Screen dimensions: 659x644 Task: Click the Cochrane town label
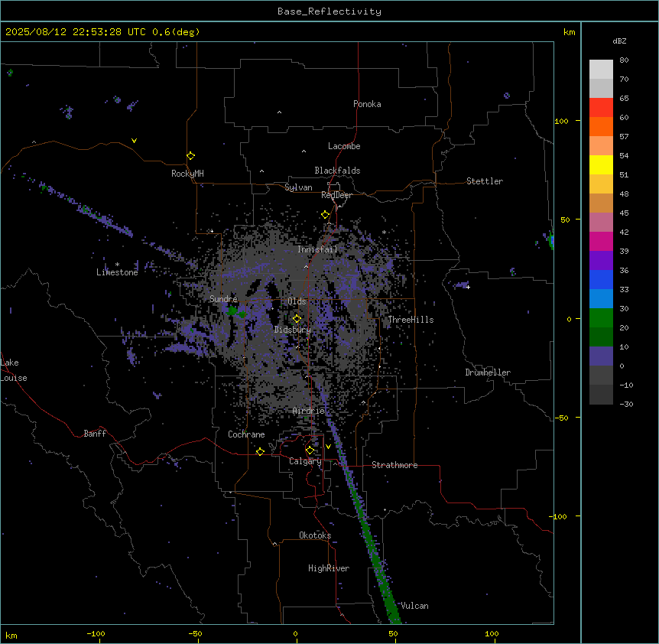(x=246, y=434)
